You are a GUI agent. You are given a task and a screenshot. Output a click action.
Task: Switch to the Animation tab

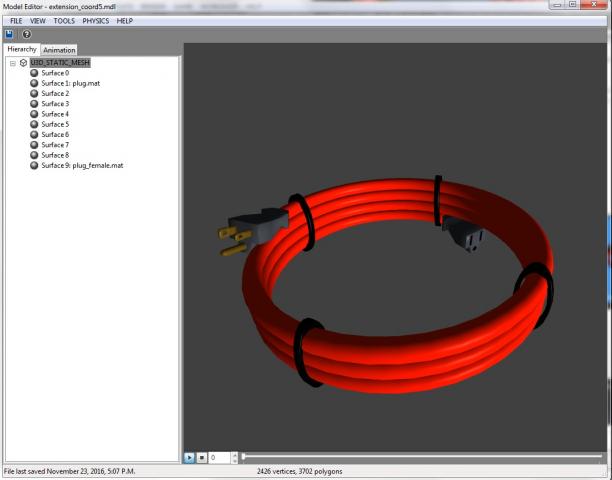coord(59,49)
